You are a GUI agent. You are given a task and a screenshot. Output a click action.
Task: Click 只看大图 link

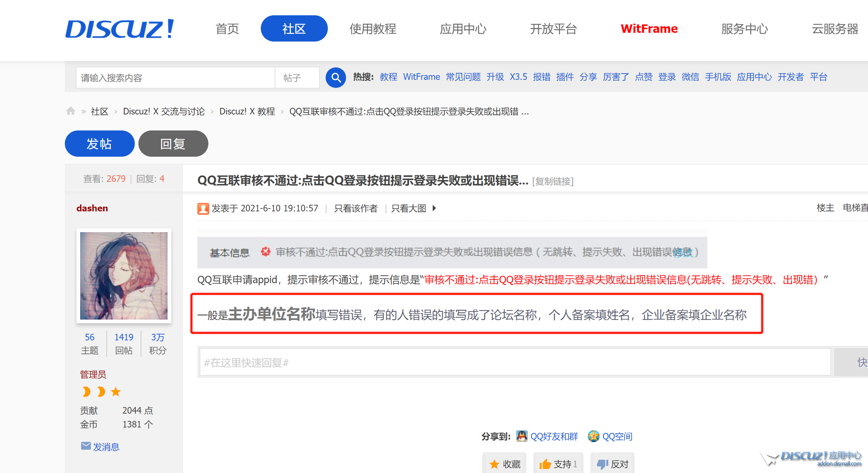(x=408, y=208)
